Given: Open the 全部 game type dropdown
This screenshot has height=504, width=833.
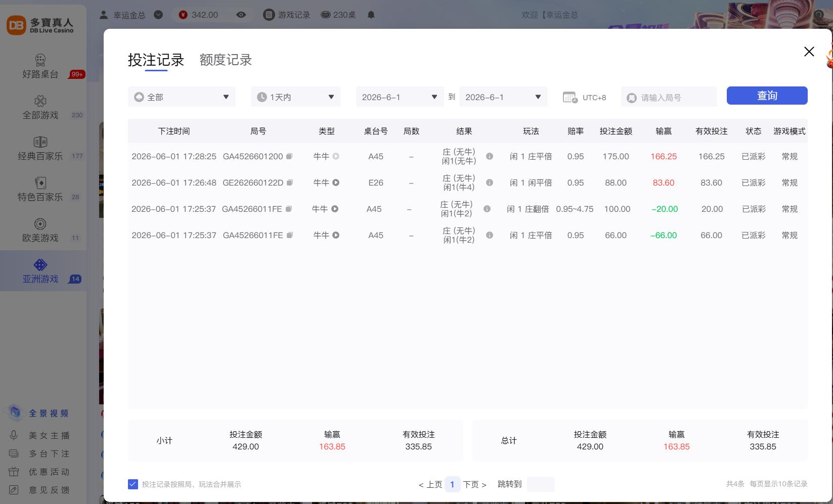Looking at the screenshot, I should tap(182, 97).
